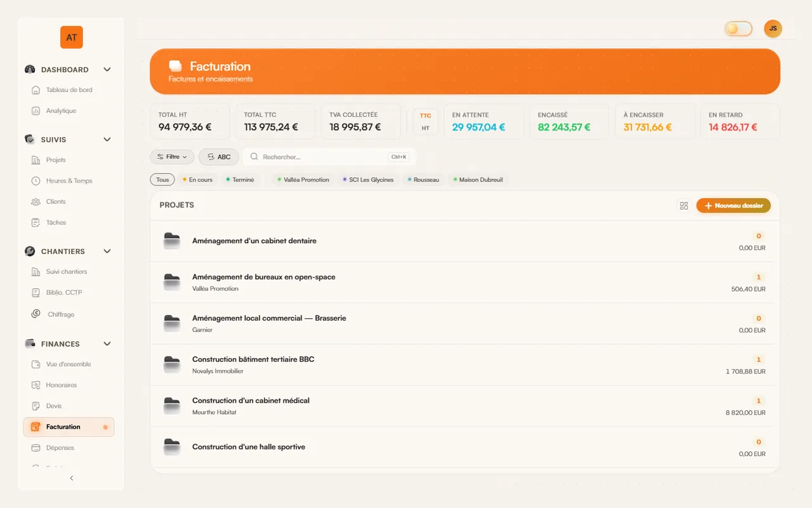Click the 1 708,88 EUR amount
This screenshot has width=812, height=508.
click(745, 371)
